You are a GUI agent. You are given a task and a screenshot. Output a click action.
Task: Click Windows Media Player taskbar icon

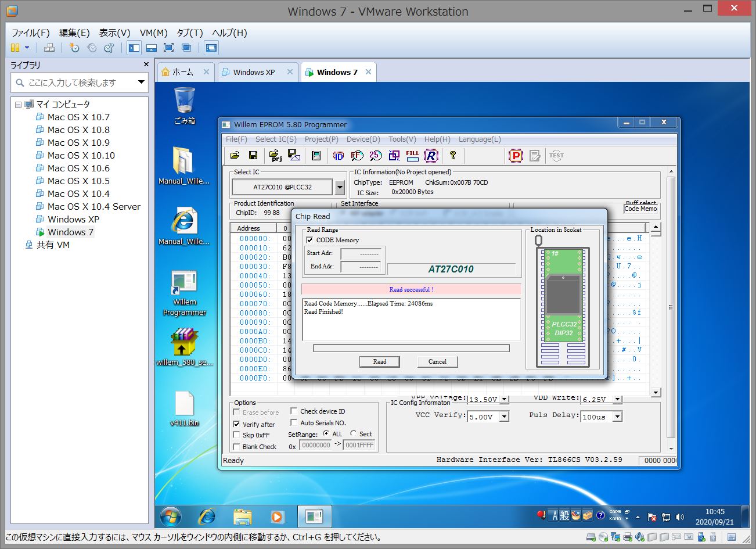pyautogui.click(x=278, y=516)
